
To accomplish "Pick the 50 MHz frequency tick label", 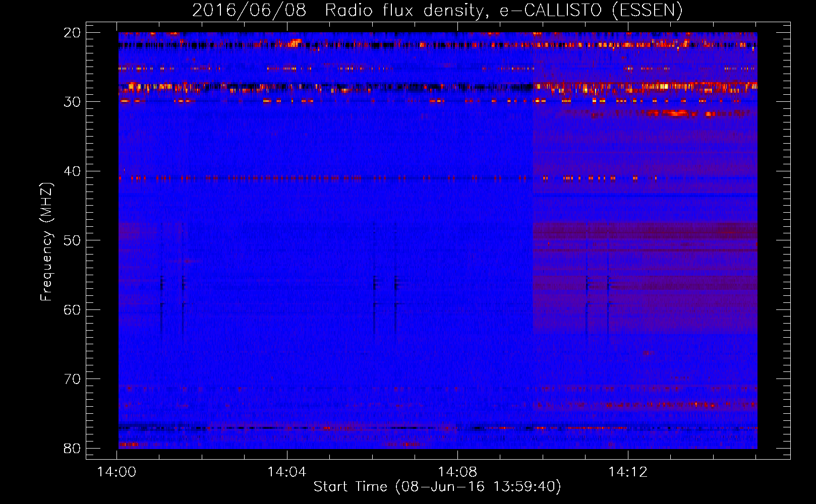I will point(72,240).
